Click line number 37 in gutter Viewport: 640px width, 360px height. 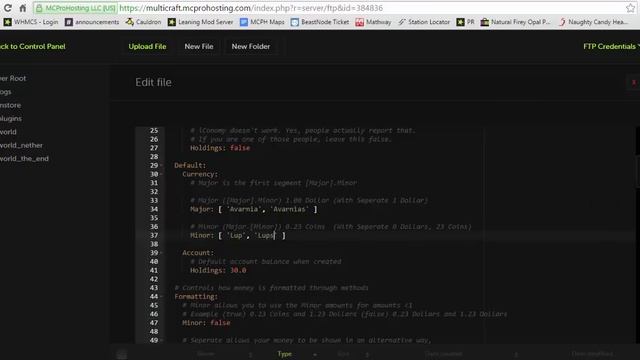click(154, 236)
